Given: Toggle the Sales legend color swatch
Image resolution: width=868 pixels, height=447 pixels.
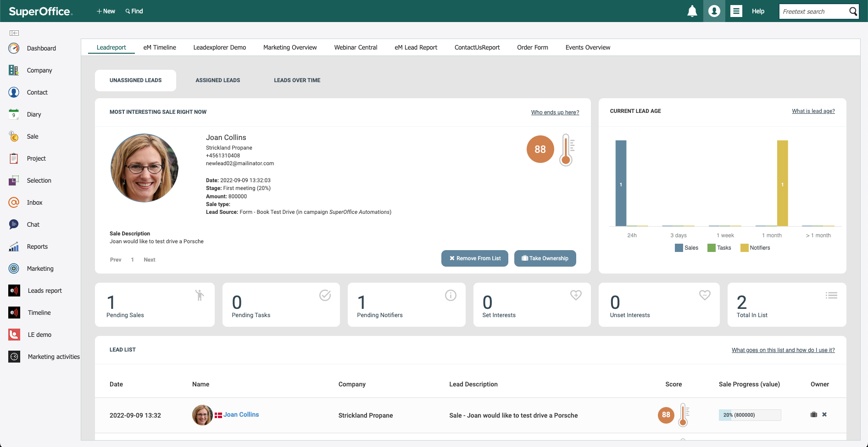Looking at the screenshot, I should pyautogui.click(x=679, y=248).
